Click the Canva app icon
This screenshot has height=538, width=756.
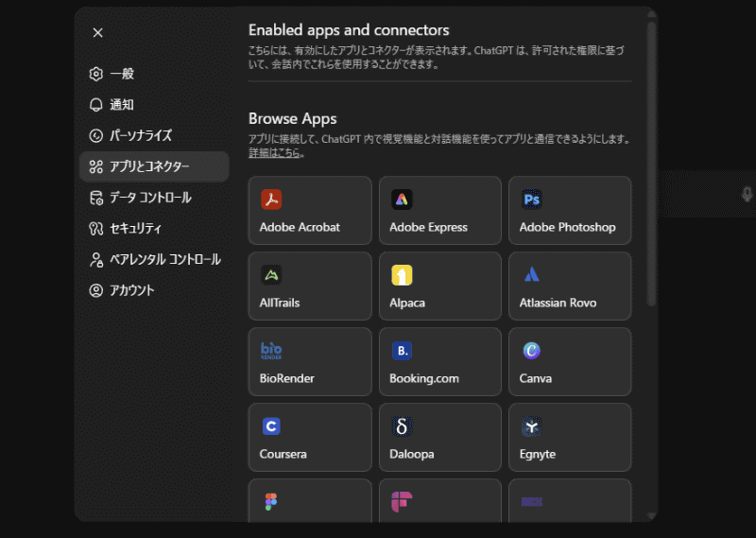[531, 351]
